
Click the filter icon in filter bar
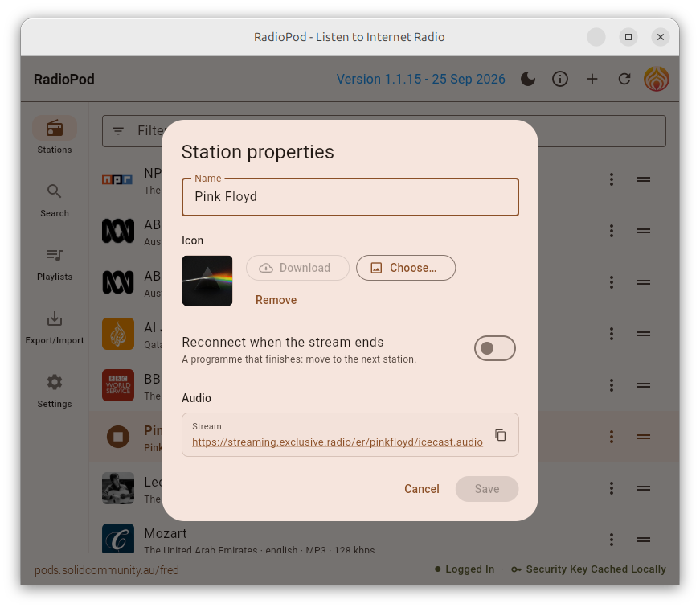tap(118, 131)
